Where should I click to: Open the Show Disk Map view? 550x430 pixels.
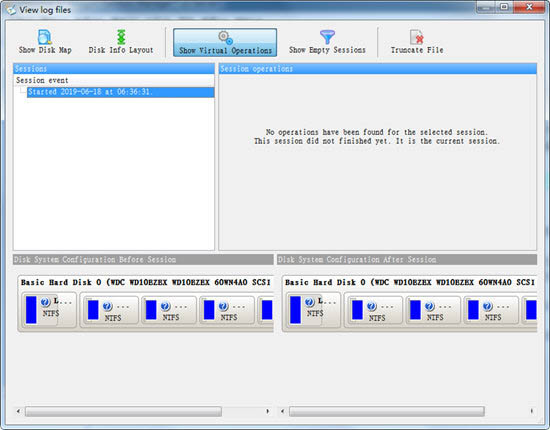click(x=45, y=42)
